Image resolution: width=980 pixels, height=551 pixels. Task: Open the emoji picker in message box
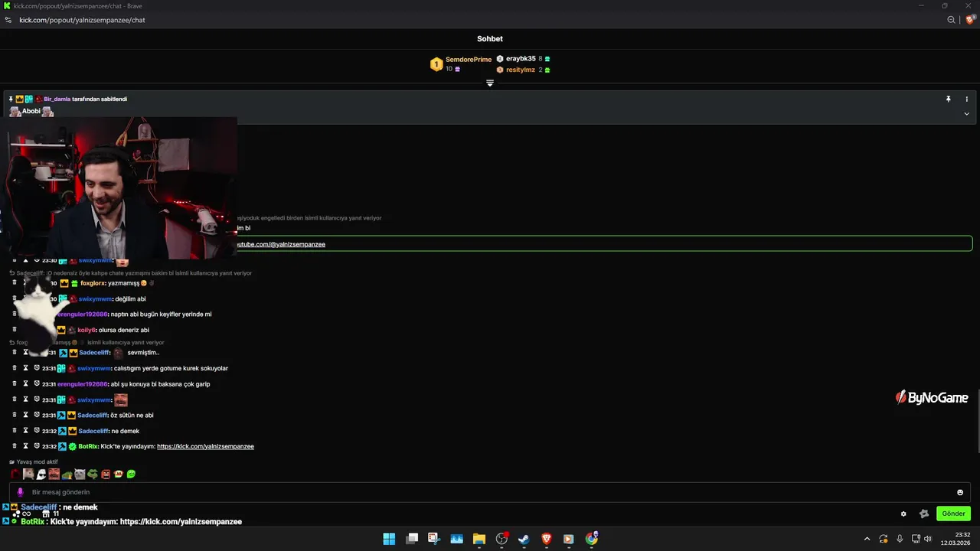[x=959, y=492]
